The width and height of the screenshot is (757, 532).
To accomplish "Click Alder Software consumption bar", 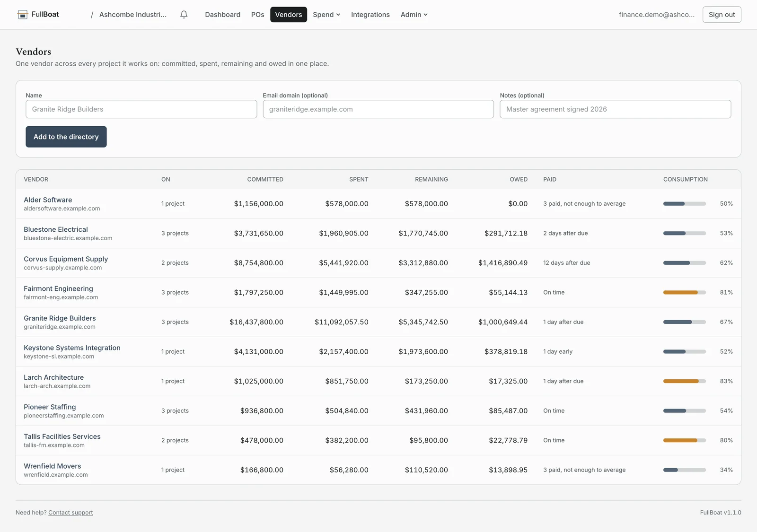I will [685, 204].
